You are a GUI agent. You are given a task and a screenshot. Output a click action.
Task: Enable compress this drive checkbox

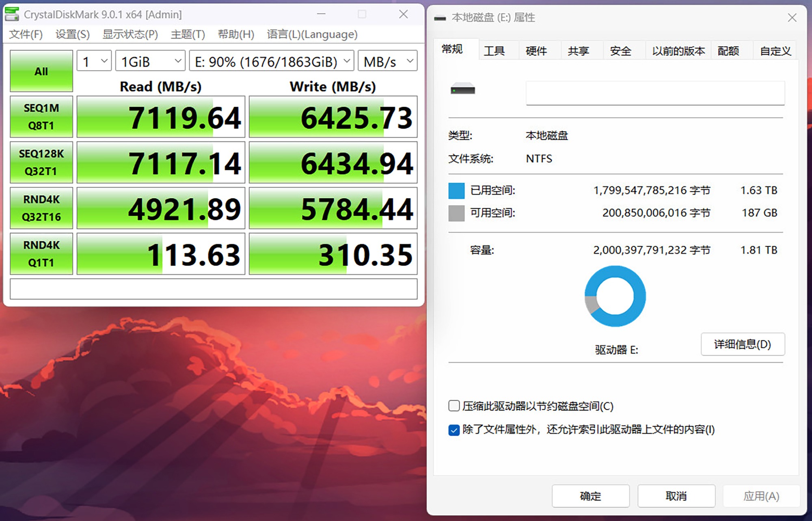pyautogui.click(x=454, y=406)
